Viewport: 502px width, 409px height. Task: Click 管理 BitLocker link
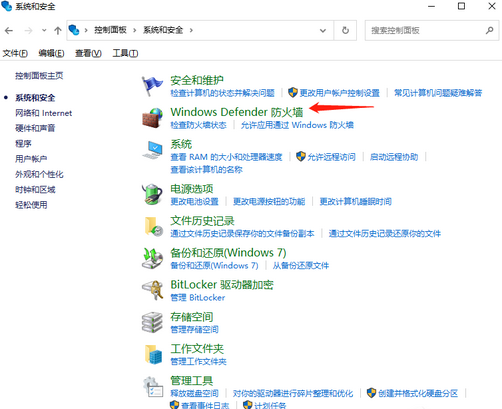198,297
